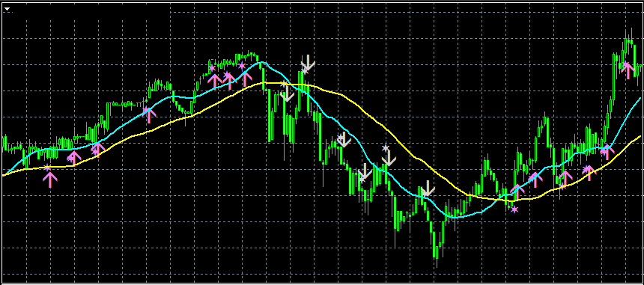Viewport: 644px width, 285px height.
Task: Select the pink arrow just before the final rally
Action: 607,152
